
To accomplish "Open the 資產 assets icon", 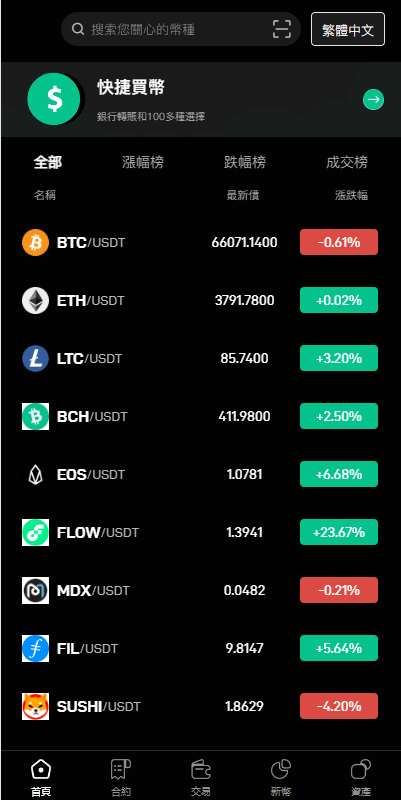I will tap(361, 769).
